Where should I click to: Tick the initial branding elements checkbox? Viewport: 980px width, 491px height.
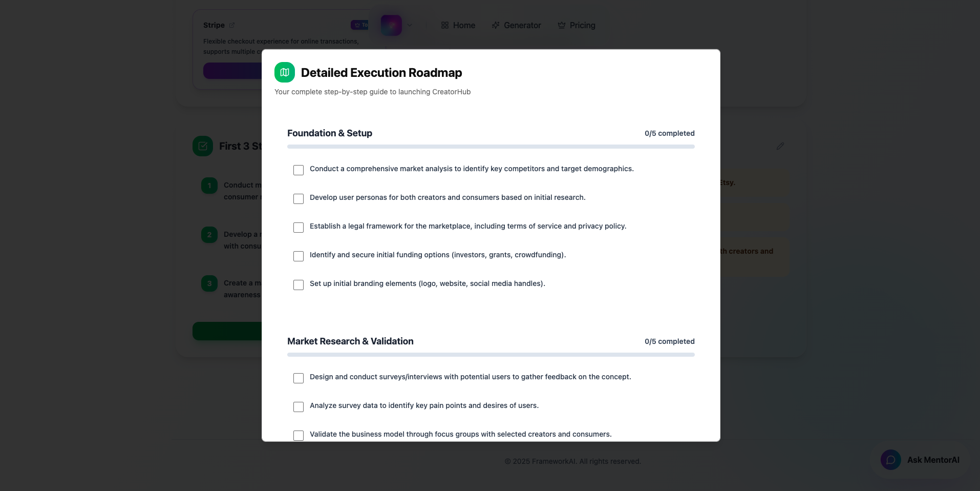pyautogui.click(x=299, y=284)
